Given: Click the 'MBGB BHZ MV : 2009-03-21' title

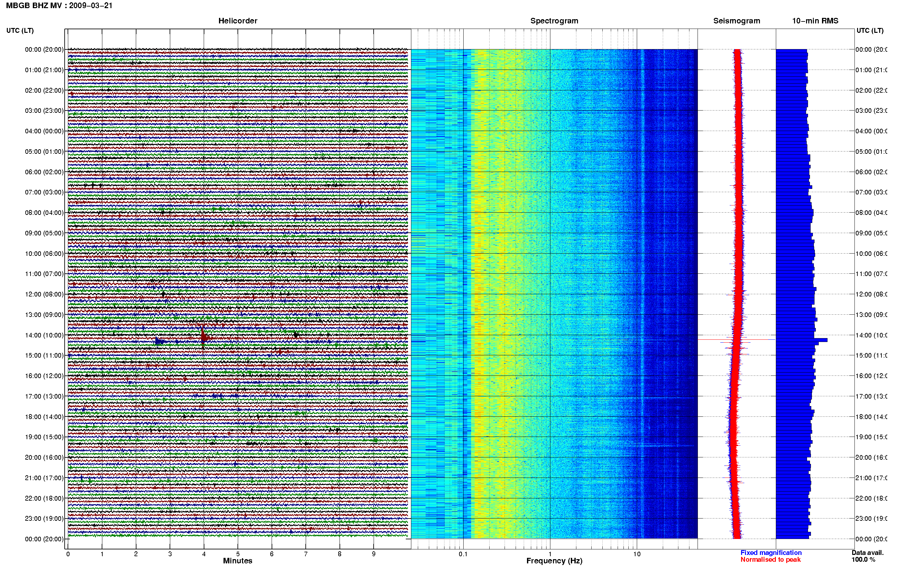Looking at the screenshot, I should [59, 5].
